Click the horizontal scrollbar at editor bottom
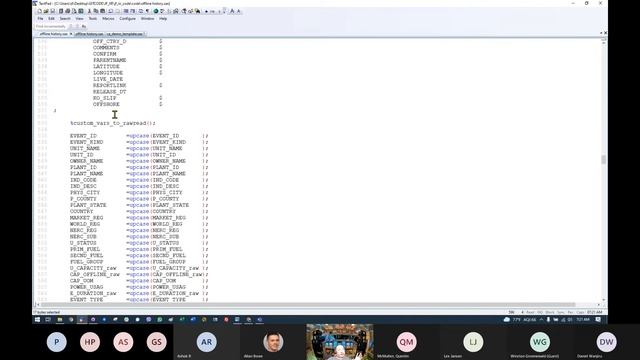Viewport: 640px width, 360px height. (x=308, y=304)
